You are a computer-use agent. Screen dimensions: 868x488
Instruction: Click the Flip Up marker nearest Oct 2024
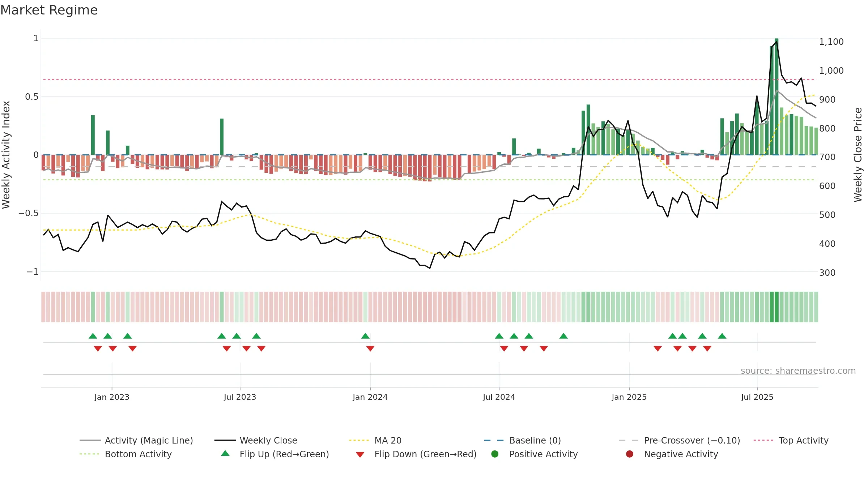click(x=563, y=336)
